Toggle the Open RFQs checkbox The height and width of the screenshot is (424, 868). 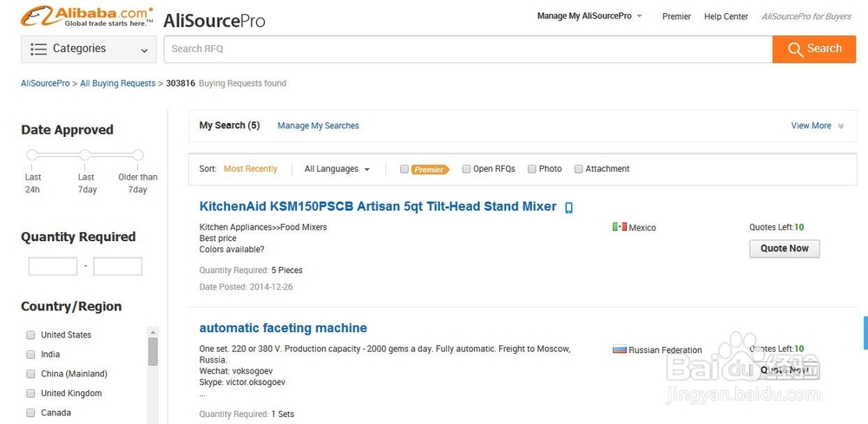(x=467, y=169)
